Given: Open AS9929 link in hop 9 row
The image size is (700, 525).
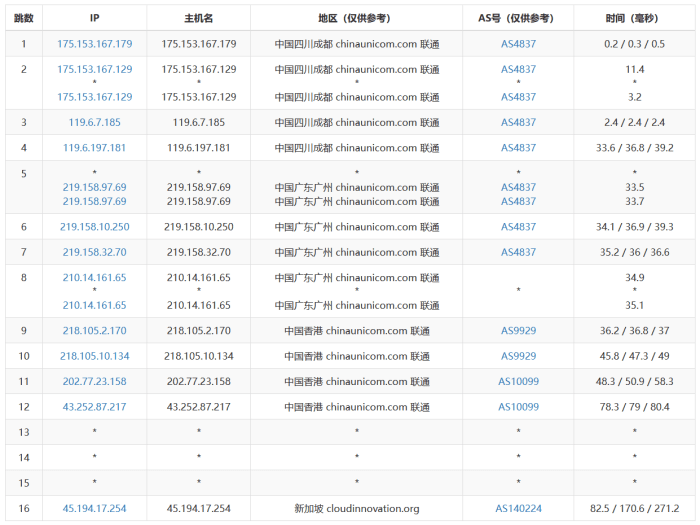Looking at the screenshot, I should pyautogui.click(x=518, y=330).
